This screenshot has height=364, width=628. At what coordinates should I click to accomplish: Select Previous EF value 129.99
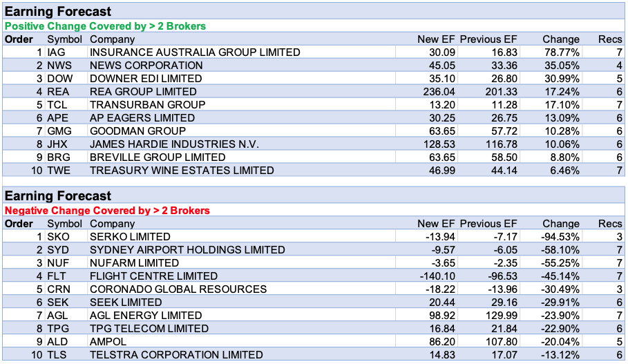click(499, 316)
